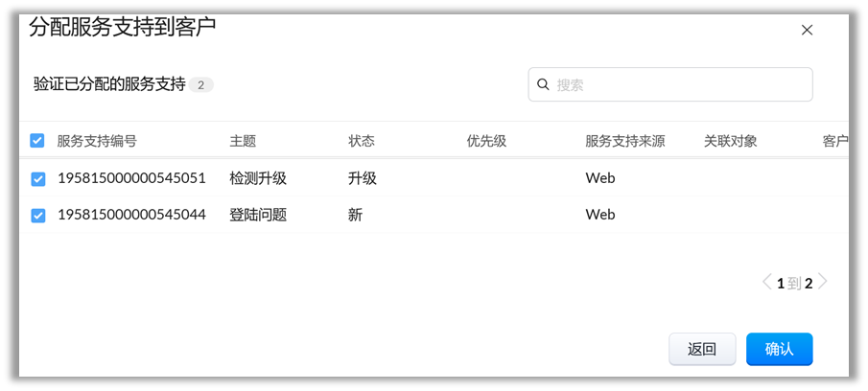Click the 升级 status cell
The height and width of the screenshot is (391, 868).
pyautogui.click(x=363, y=178)
